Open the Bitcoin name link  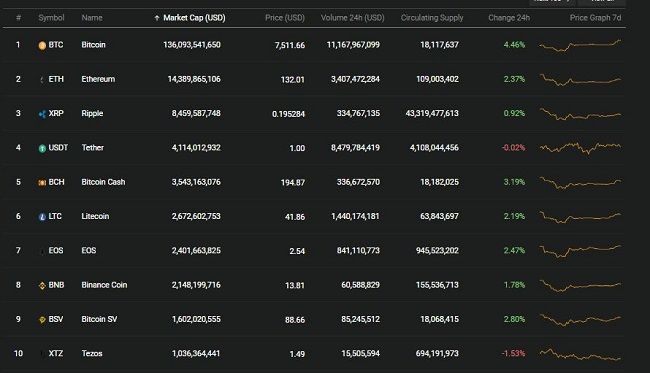(93, 45)
